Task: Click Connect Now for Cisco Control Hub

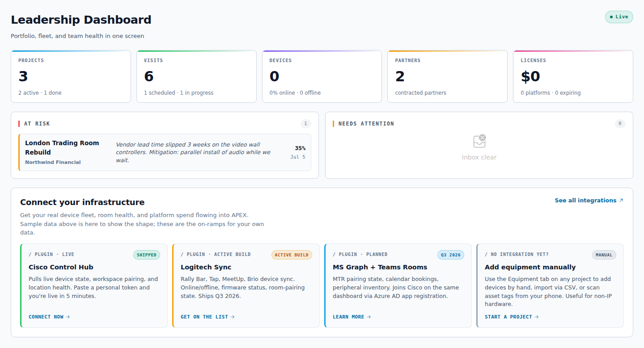Action: click(49, 317)
